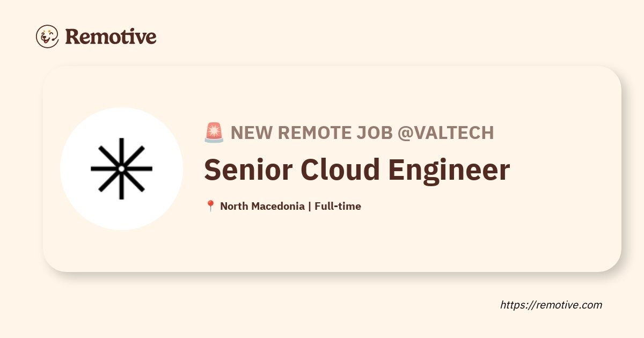Select the North Macedonia location text

pyautogui.click(x=262, y=206)
